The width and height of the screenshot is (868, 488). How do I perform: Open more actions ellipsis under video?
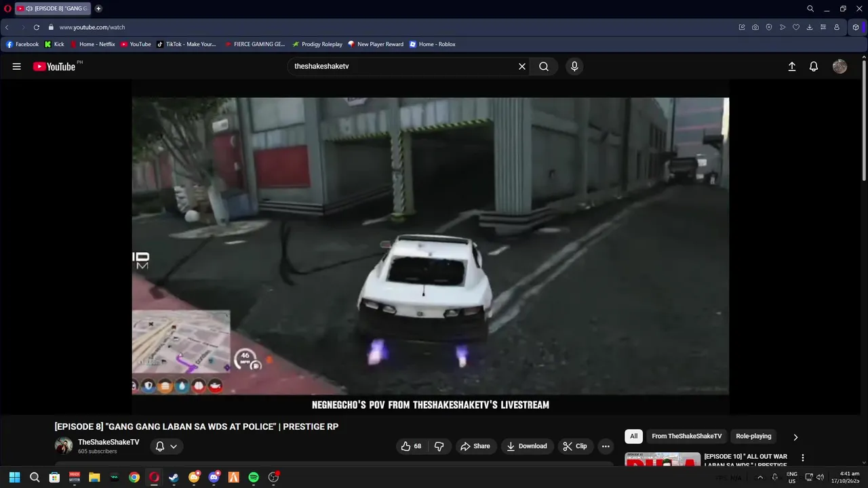click(x=606, y=446)
